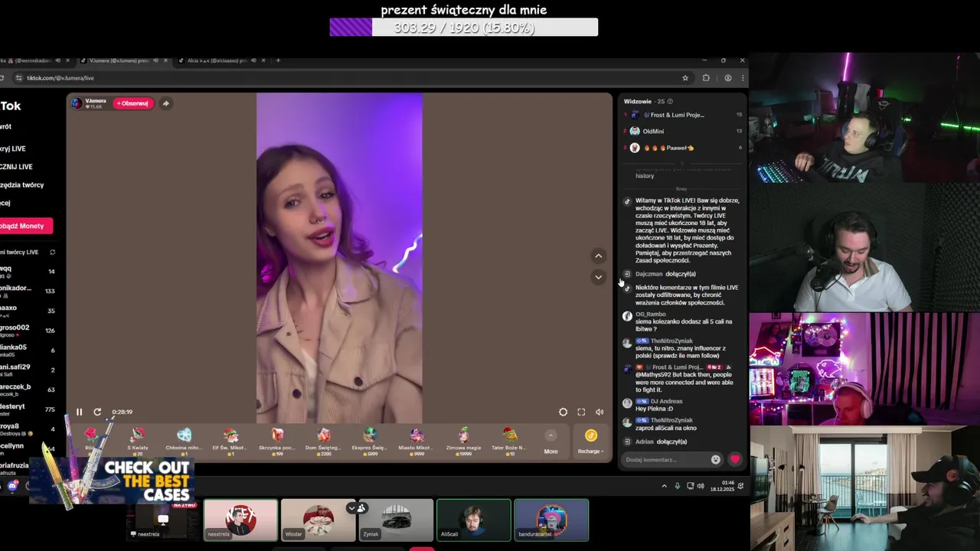This screenshot has height=551, width=980.
Task: Send the Zimowa magia gift
Action: tap(463, 440)
